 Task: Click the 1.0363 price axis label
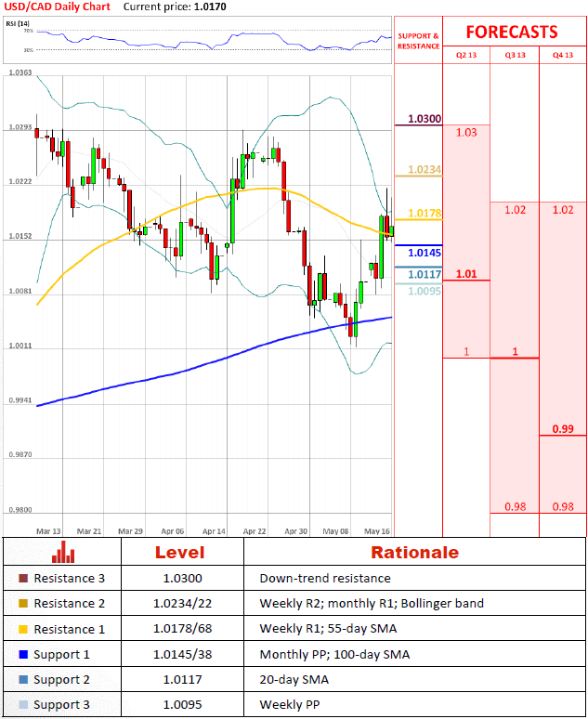tap(20, 72)
